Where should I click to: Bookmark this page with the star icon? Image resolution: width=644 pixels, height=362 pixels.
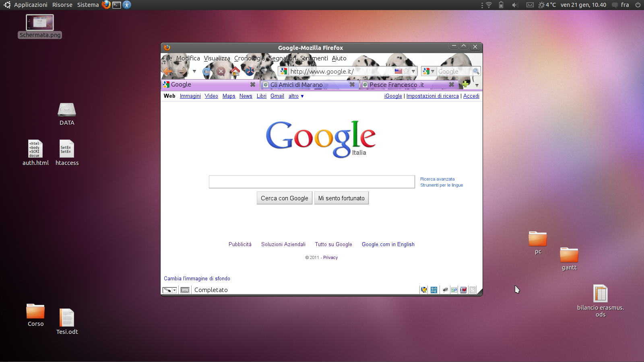tap(406, 71)
